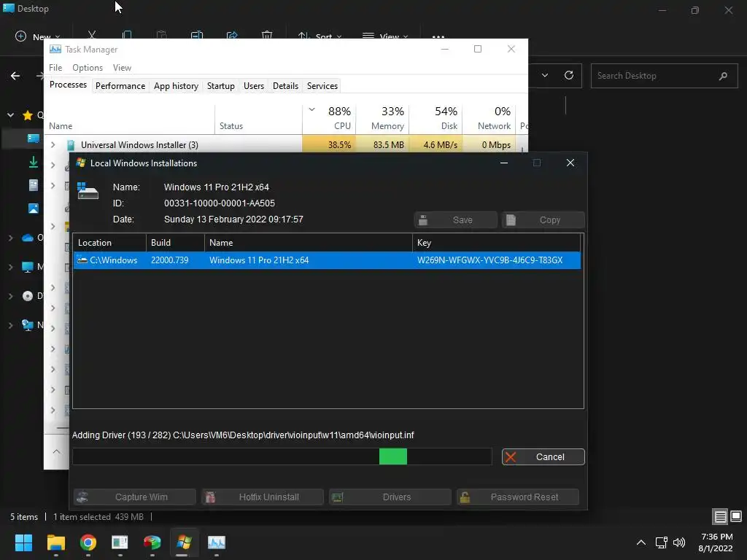Screen dimensions: 747x560
Task: Click the green driver-adding progress bar
Action: 282,456
